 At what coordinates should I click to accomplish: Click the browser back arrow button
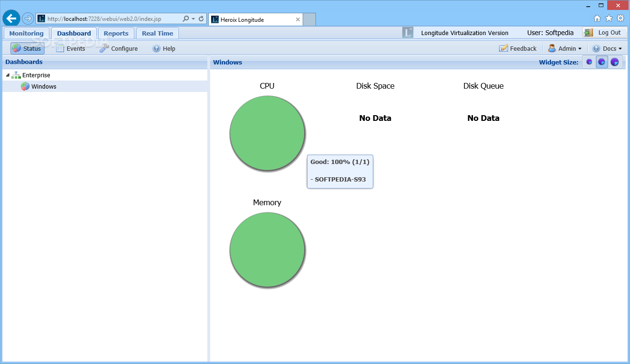[11, 18]
